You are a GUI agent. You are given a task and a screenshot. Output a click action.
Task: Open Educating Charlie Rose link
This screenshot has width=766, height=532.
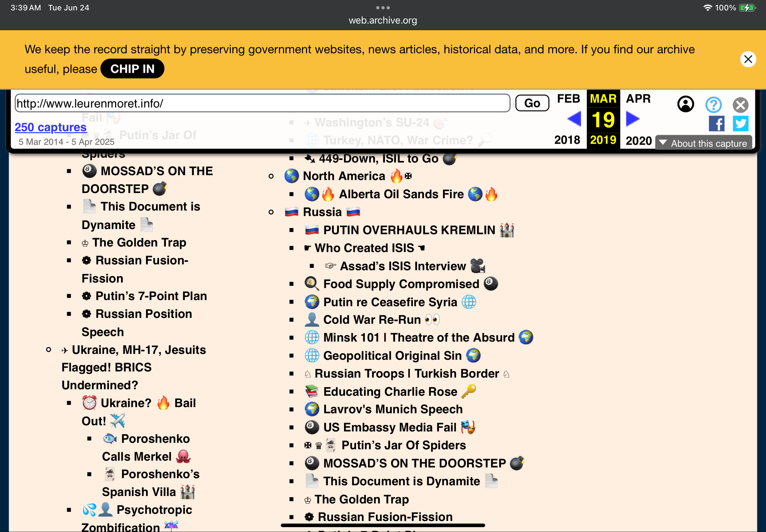(x=390, y=392)
